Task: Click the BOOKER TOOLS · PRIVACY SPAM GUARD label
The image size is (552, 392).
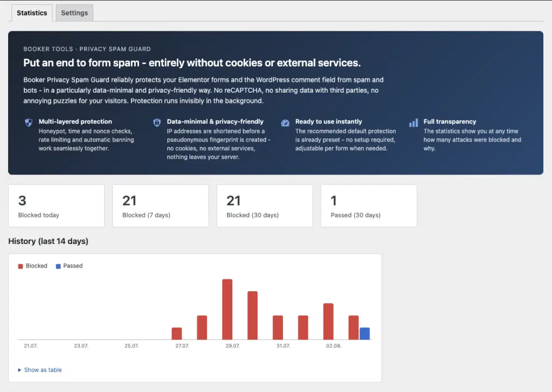Action: [87, 49]
